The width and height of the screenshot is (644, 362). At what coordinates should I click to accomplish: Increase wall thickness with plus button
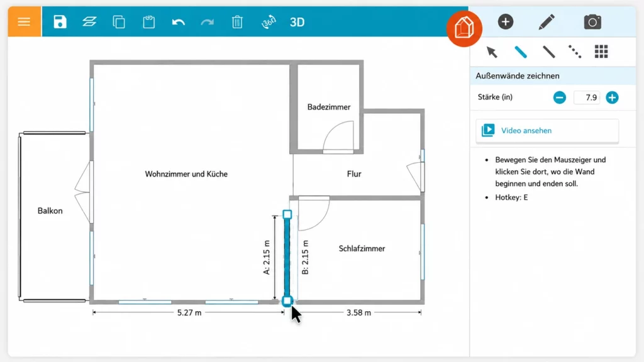(x=612, y=97)
